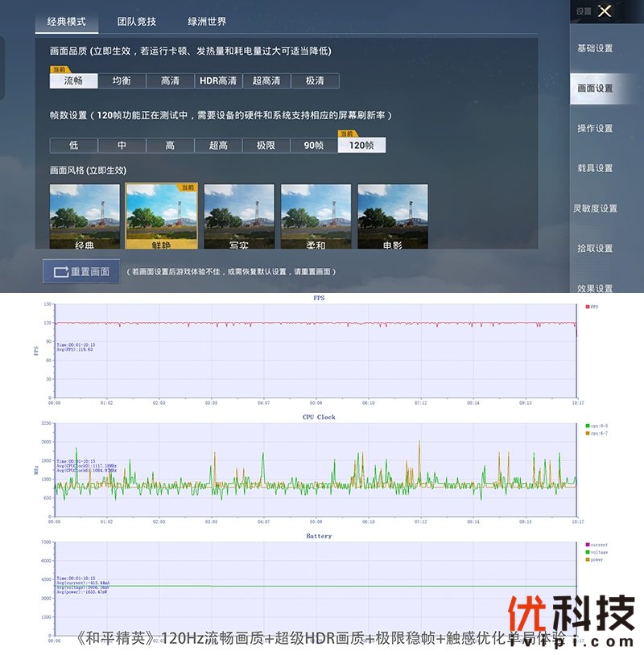Open 灵敏度设置 sidebar entry
This screenshot has width=644, height=655.
[x=595, y=208]
